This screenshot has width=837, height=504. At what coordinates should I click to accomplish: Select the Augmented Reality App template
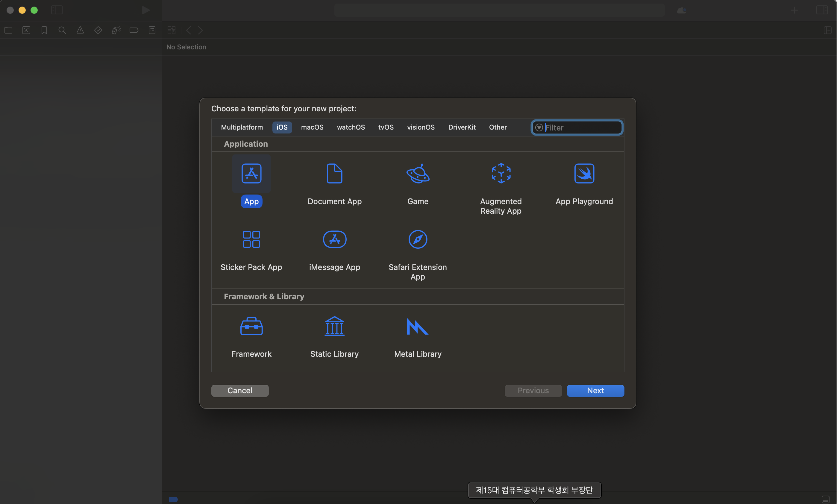[501, 174]
